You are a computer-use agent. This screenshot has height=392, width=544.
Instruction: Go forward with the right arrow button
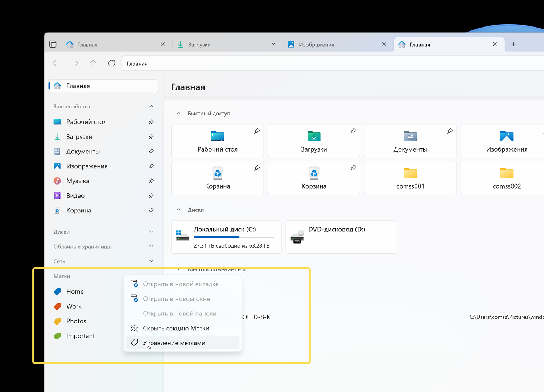pos(75,63)
